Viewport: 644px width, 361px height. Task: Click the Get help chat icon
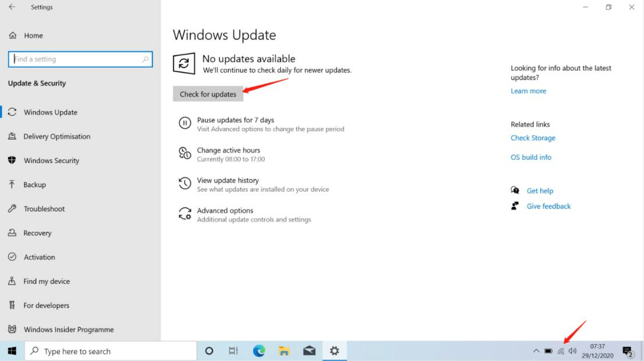pos(515,190)
